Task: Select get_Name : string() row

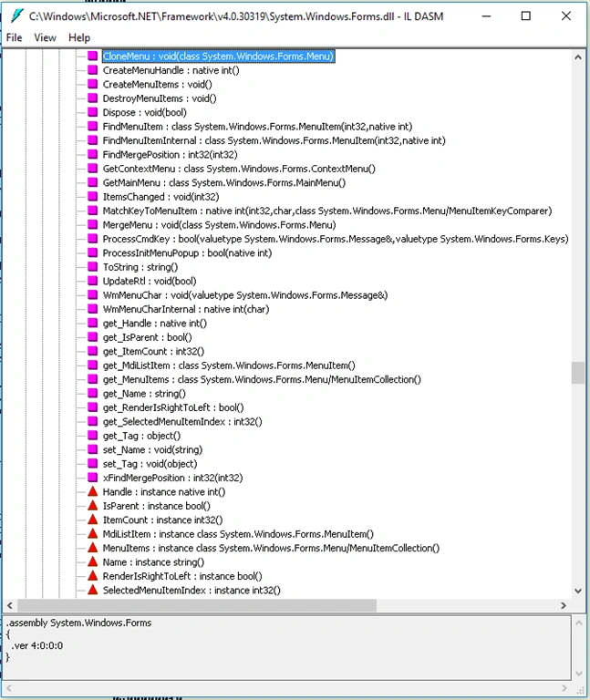Action: tap(144, 394)
